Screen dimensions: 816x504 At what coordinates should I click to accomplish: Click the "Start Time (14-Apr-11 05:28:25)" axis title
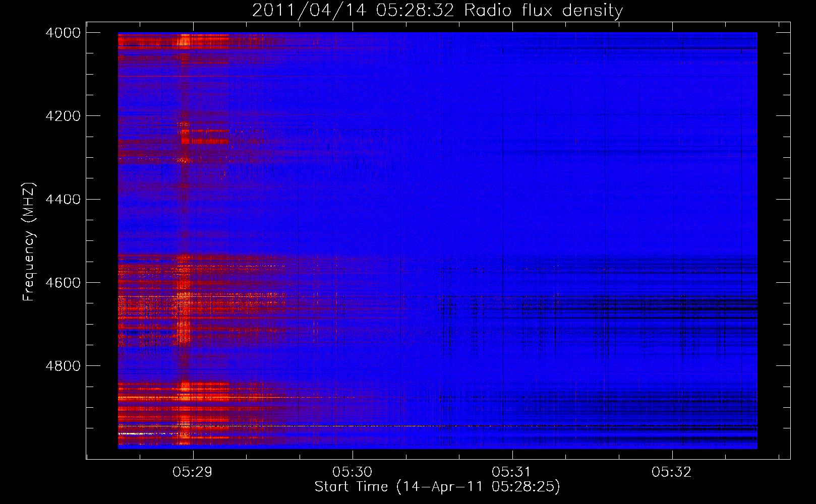(x=437, y=487)
